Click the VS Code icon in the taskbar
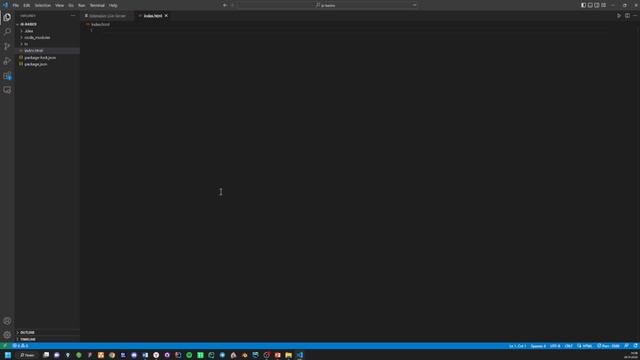Screen dimensions: 640x360 point(300,355)
